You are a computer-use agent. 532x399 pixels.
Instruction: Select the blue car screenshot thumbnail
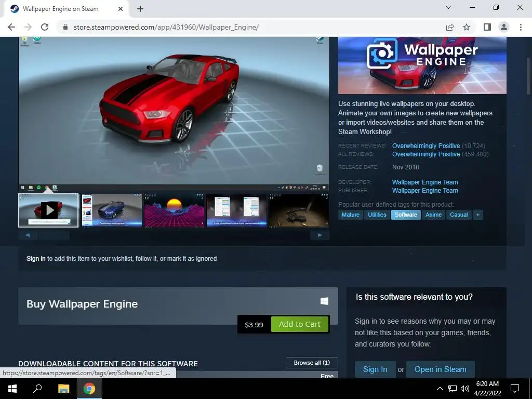coord(112,210)
